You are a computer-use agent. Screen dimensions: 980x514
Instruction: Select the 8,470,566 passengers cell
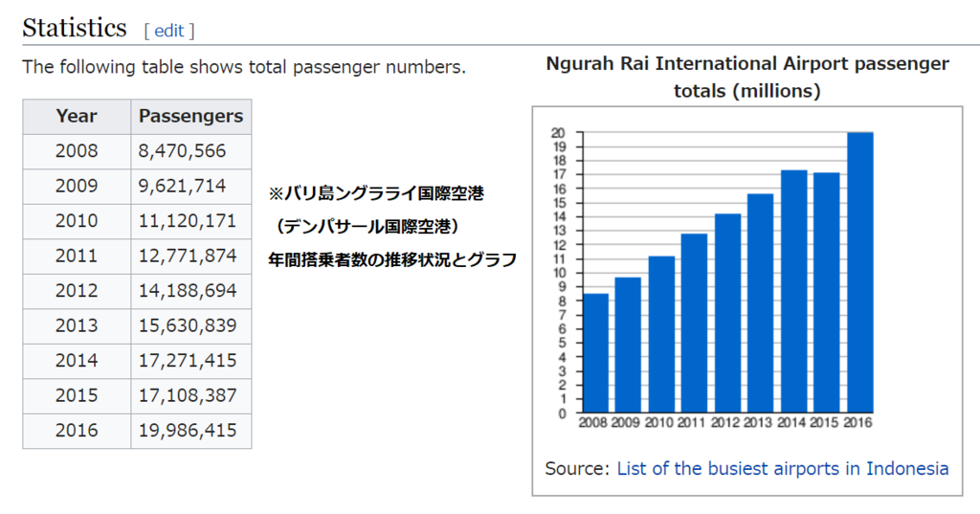(x=190, y=151)
